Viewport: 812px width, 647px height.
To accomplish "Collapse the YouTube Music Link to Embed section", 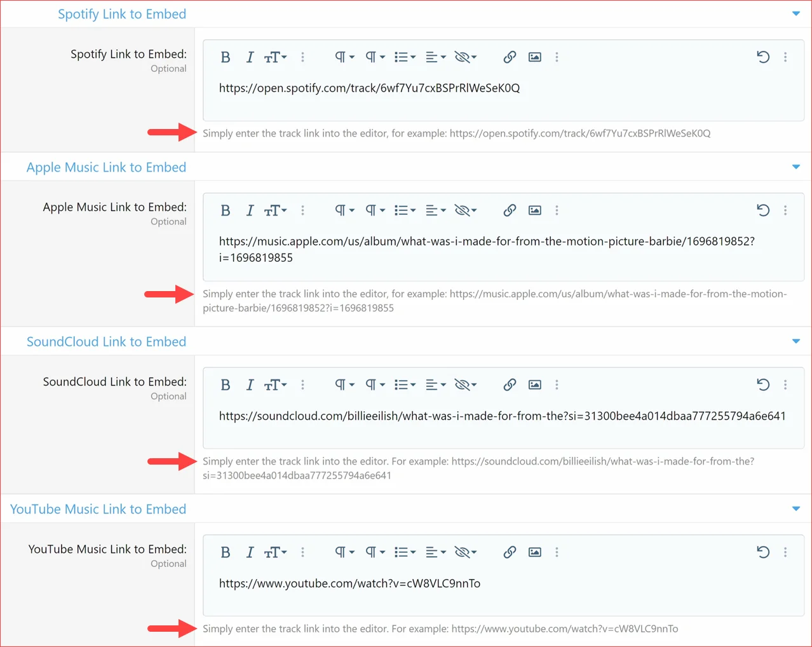I will tap(796, 508).
